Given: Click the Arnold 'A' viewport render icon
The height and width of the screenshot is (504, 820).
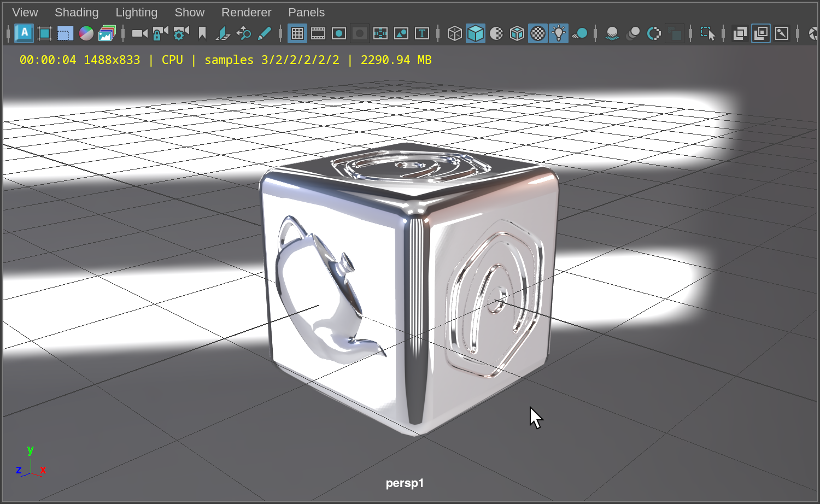Looking at the screenshot, I should 24,33.
